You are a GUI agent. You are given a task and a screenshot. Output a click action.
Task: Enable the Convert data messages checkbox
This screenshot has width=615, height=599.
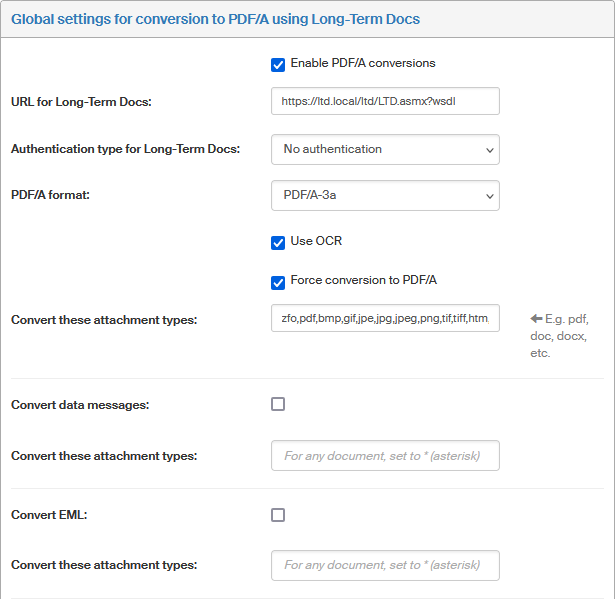[278, 404]
